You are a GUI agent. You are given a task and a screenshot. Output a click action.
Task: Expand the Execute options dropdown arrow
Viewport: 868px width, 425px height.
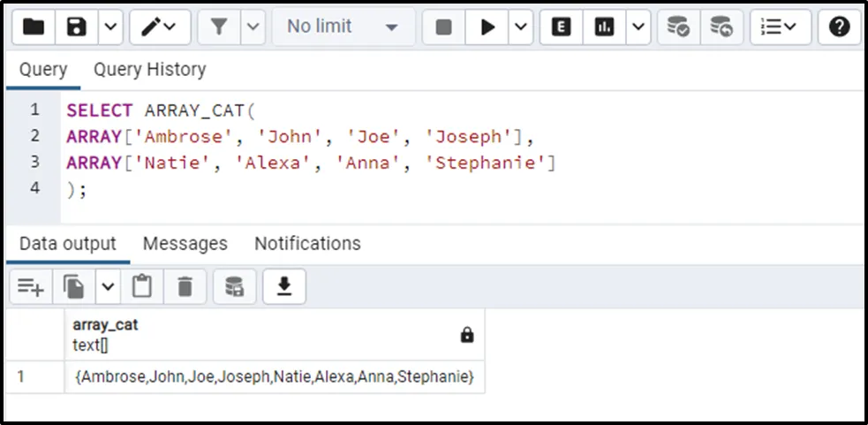click(x=522, y=27)
